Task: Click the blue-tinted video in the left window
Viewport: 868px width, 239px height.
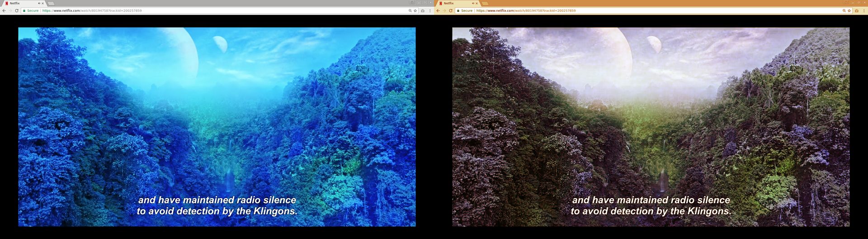Action: click(x=217, y=127)
